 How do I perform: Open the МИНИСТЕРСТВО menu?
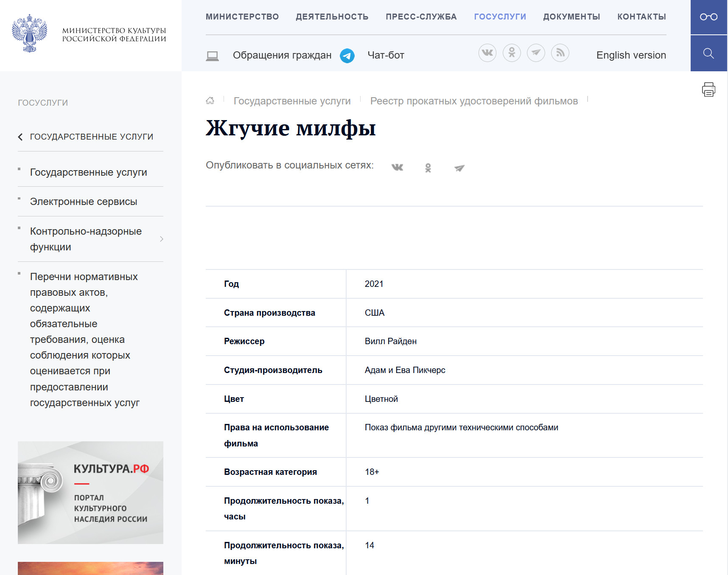point(242,17)
